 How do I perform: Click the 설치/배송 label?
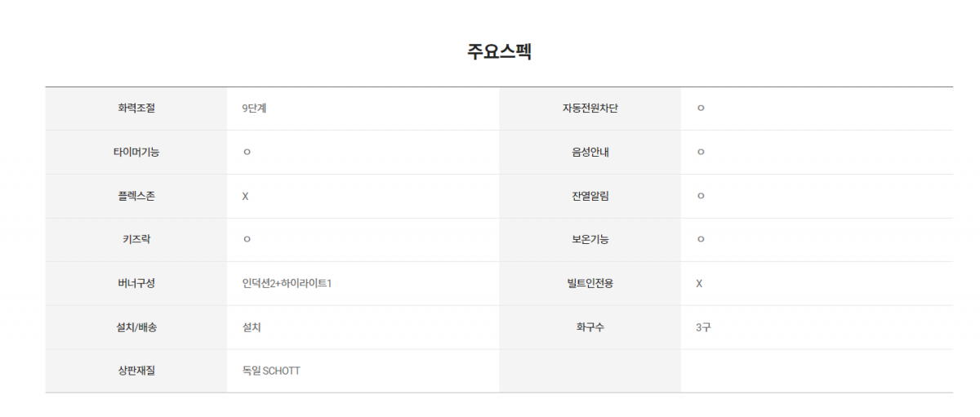coord(136,327)
